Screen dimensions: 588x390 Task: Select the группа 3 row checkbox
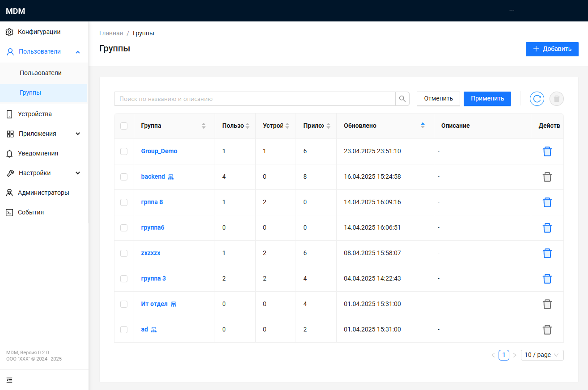pos(124,279)
